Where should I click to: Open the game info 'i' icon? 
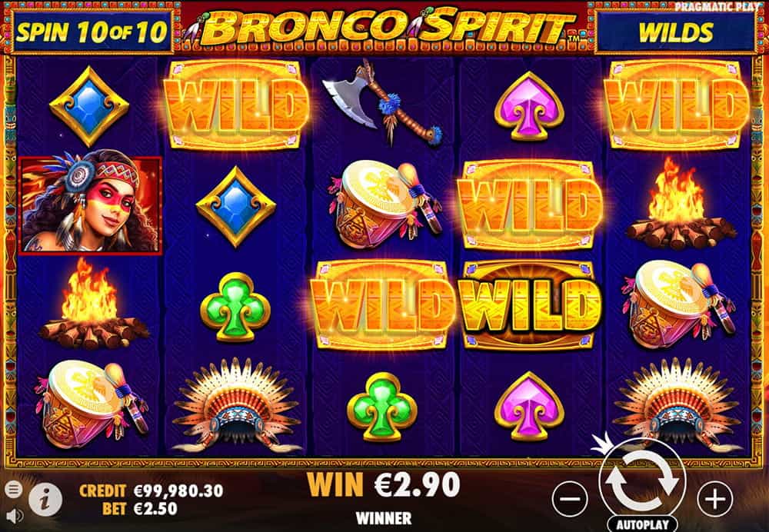click(45, 500)
